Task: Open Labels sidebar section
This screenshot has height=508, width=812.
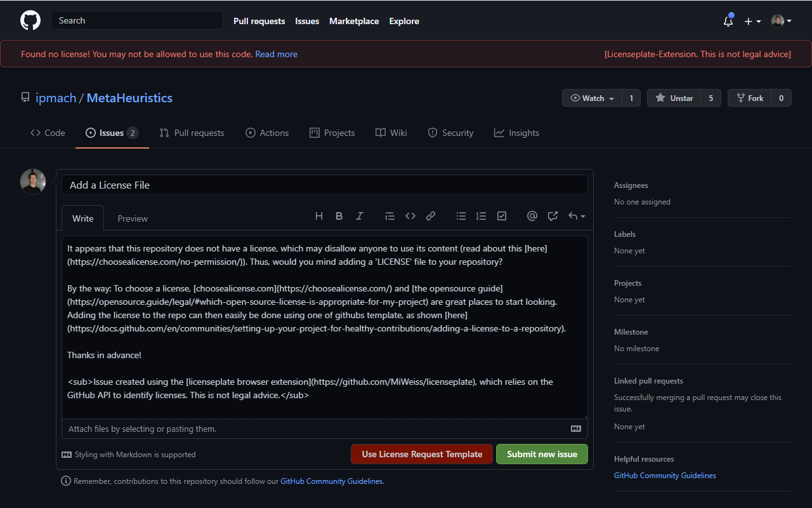Action: 625,234
